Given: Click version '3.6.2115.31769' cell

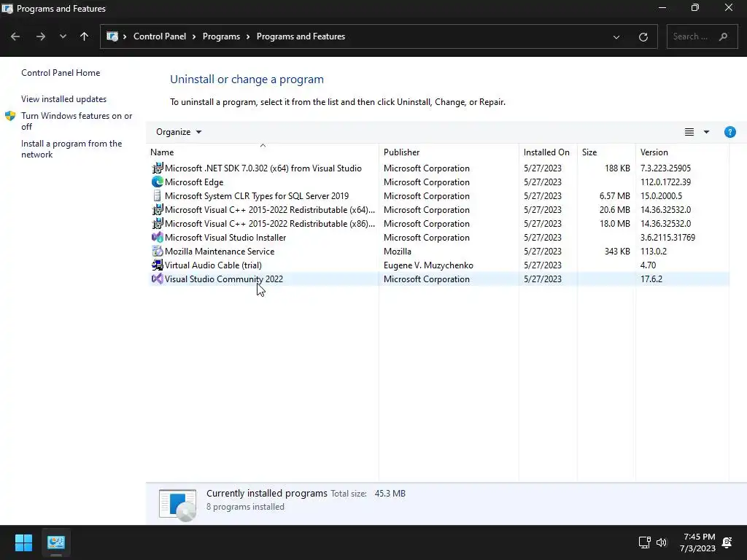Looking at the screenshot, I should (x=667, y=238).
